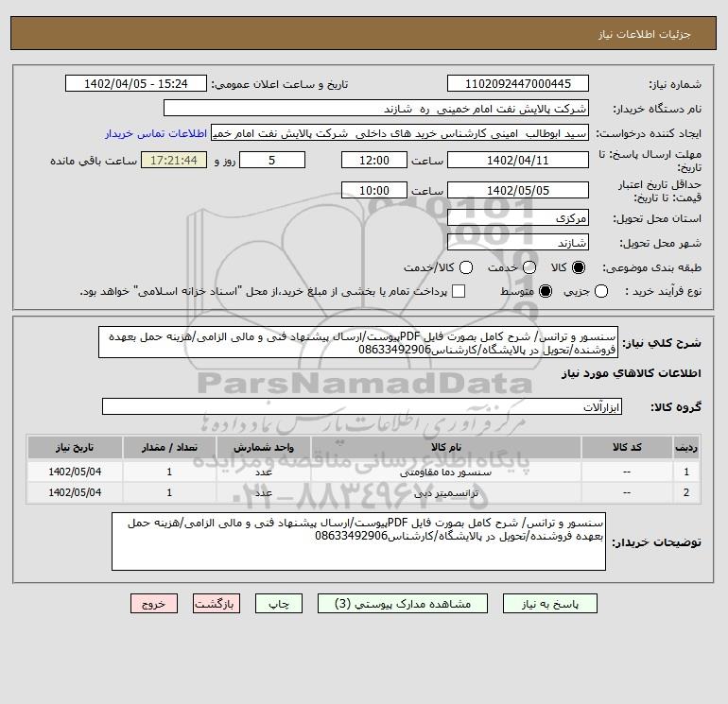The image size is (728, 704).
Task: Click the response deadline date 1402/04/11
Action: pos(518,161)
